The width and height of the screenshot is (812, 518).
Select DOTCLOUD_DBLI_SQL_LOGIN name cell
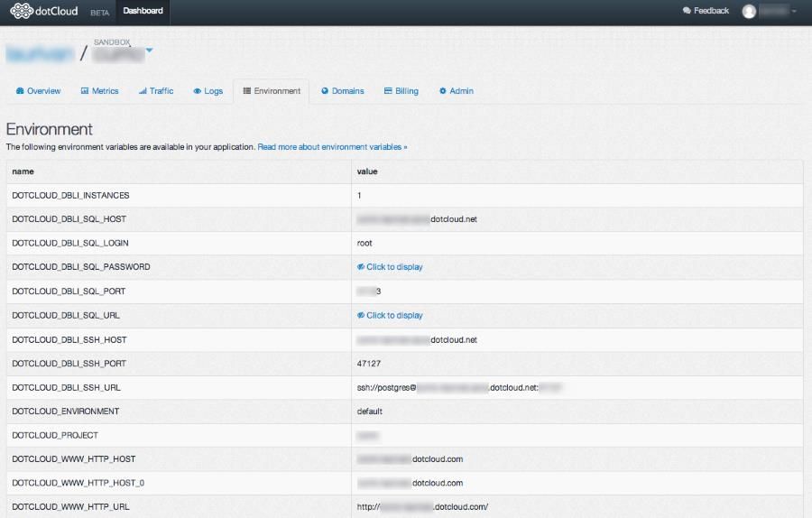179,243
